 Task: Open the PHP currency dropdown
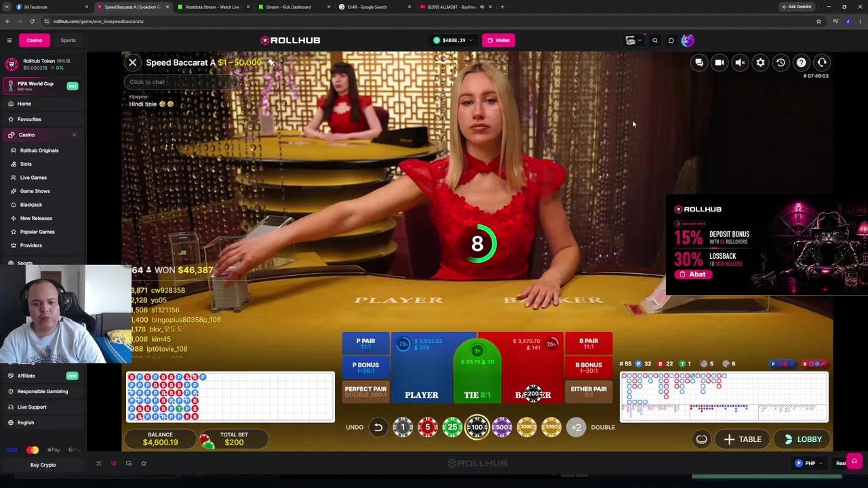(x=809, y=464)
